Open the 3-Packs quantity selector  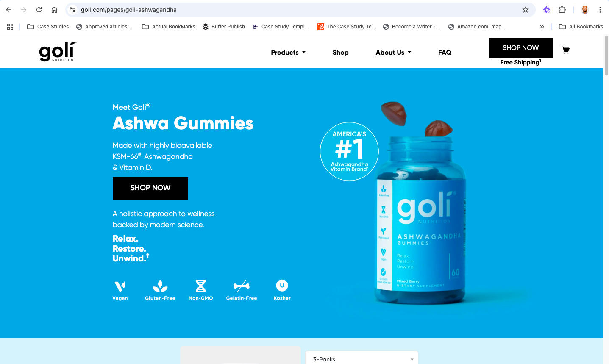click(362, 359)
